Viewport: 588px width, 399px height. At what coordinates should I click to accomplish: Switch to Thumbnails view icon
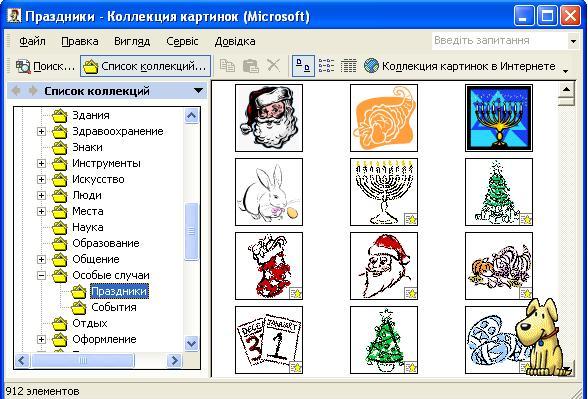(x=303, y=66)
